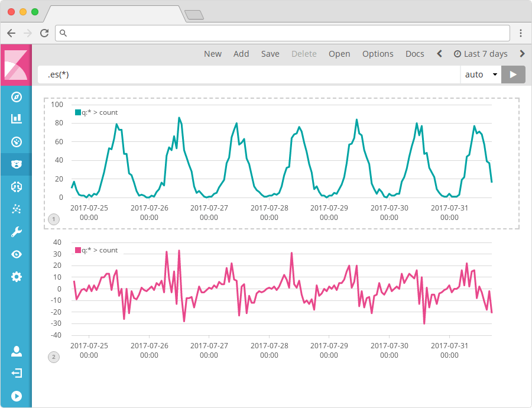Image resolution: width=532 pixels, height=408 pixels.
Task: Open the Dashboard icon in sidebar
Action: tap(16, 141)
